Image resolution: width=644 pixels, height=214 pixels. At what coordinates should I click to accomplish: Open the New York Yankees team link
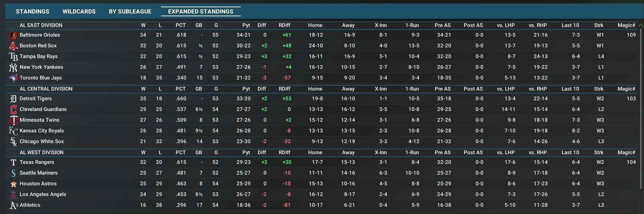click(41, 67)
